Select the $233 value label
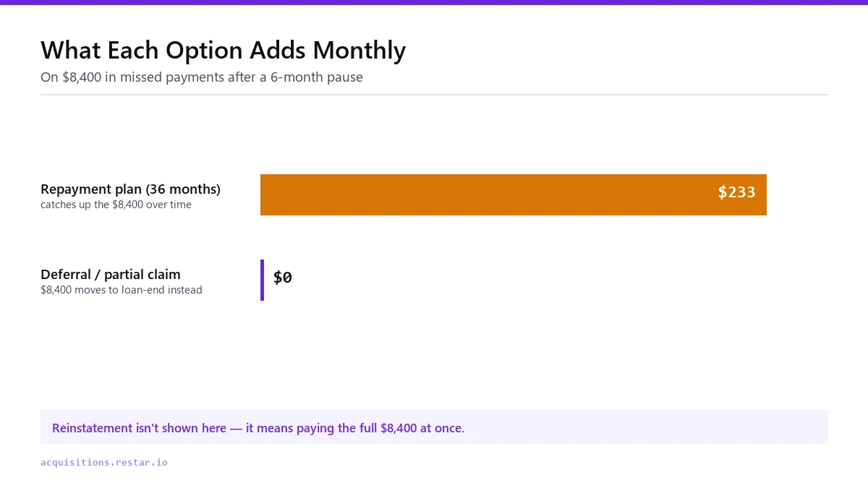 pos(736,192)
